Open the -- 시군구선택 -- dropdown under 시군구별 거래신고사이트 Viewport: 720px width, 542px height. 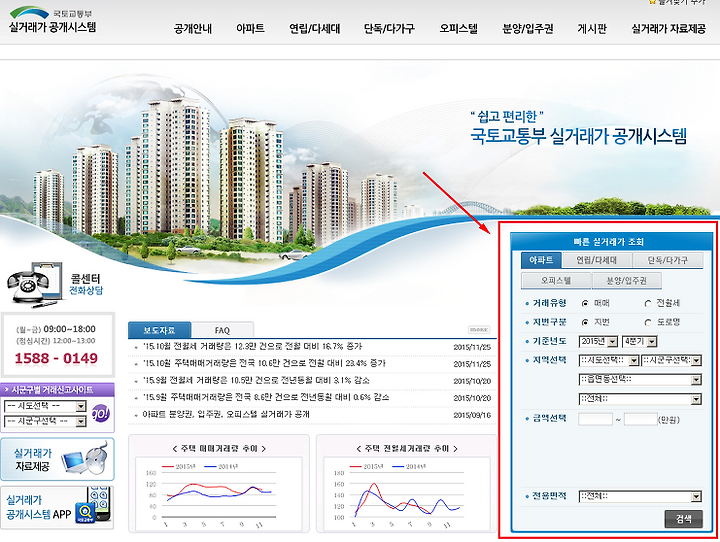(45, 421)
